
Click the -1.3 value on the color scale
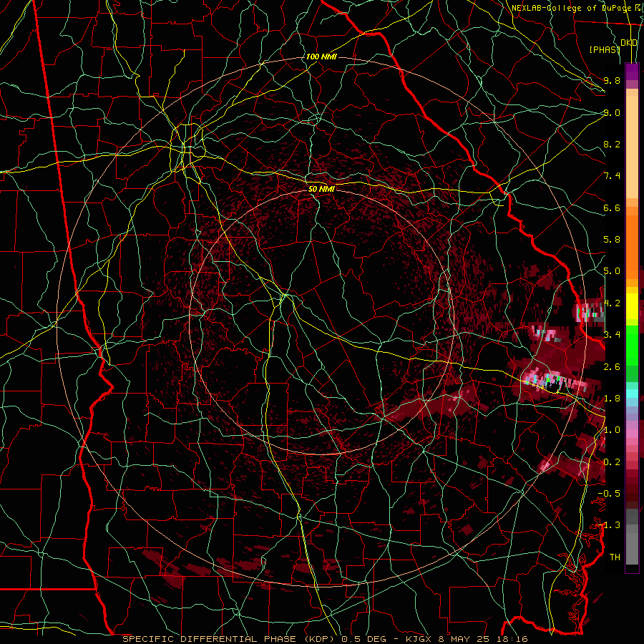tap(609, 525)
